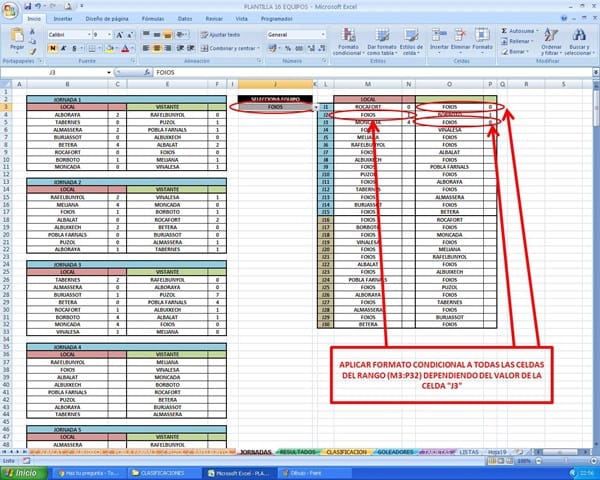The height and width of the screenshot is (480, 600).
Task: Apply accounting number format icon
Action: click(x=273, y=48)
